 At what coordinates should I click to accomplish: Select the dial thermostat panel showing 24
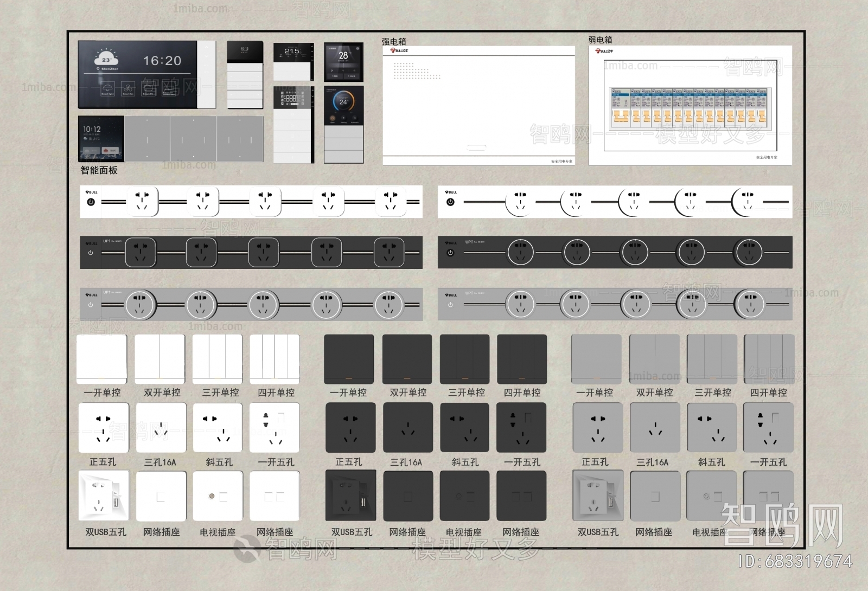[343, 124]
